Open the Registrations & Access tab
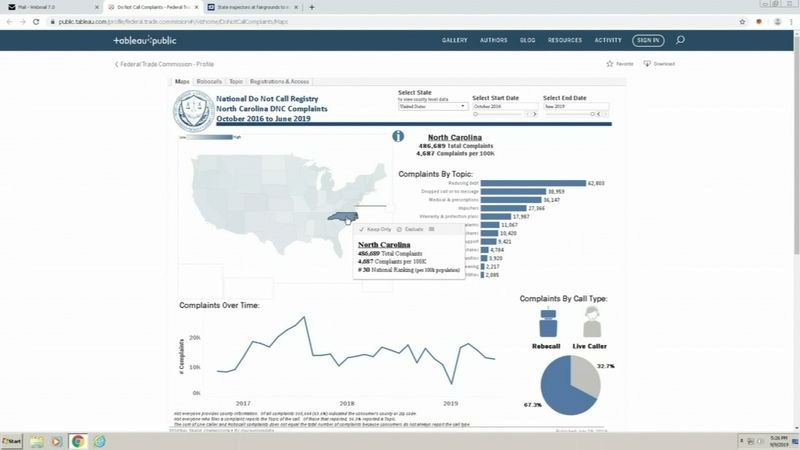 click(x=279, y=82)
